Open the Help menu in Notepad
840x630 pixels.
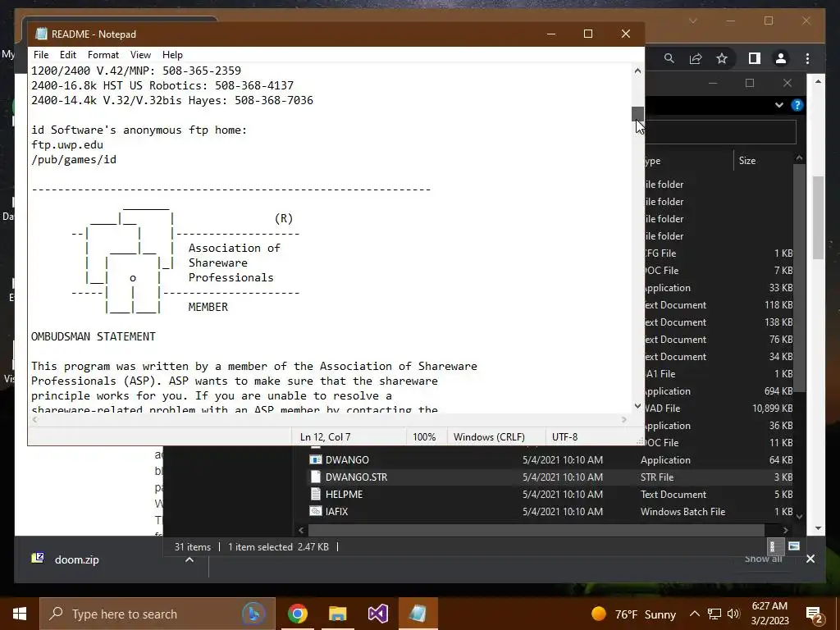(172, 55)
